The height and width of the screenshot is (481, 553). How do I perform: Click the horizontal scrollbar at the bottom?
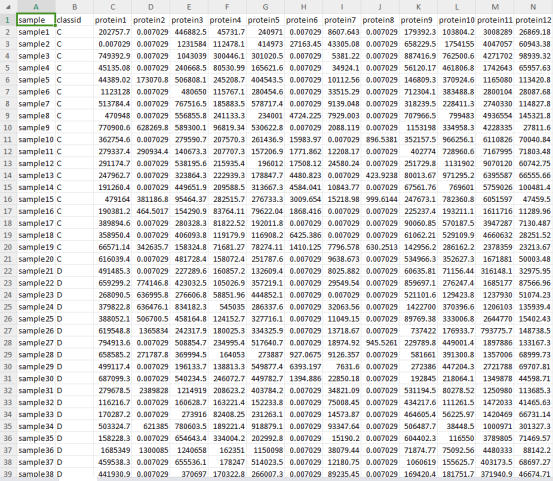(324, 479)
